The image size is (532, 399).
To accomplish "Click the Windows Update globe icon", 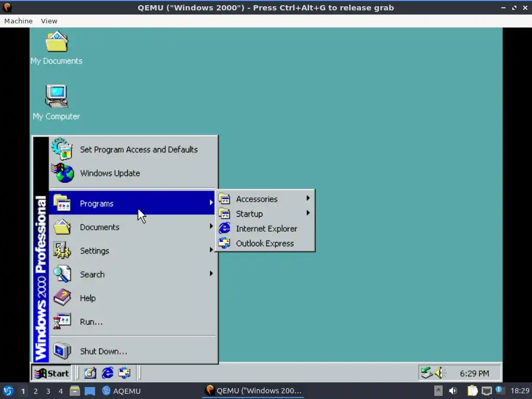I will 63,172.
